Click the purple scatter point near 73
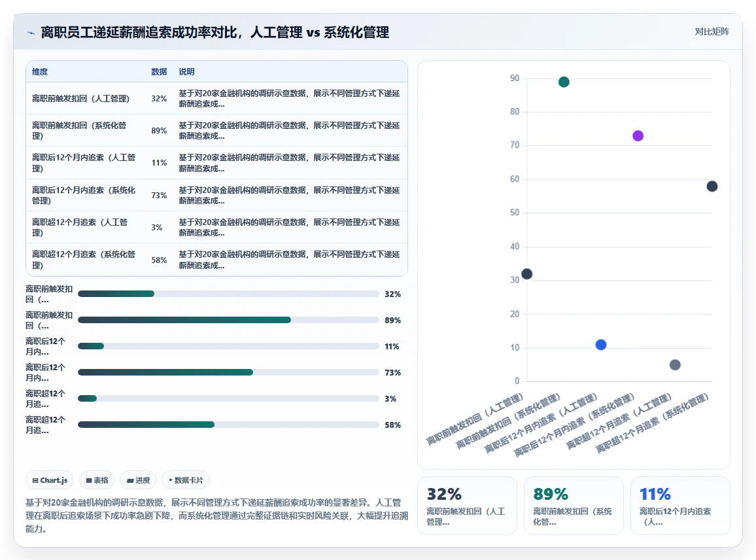 pos(638,136)
